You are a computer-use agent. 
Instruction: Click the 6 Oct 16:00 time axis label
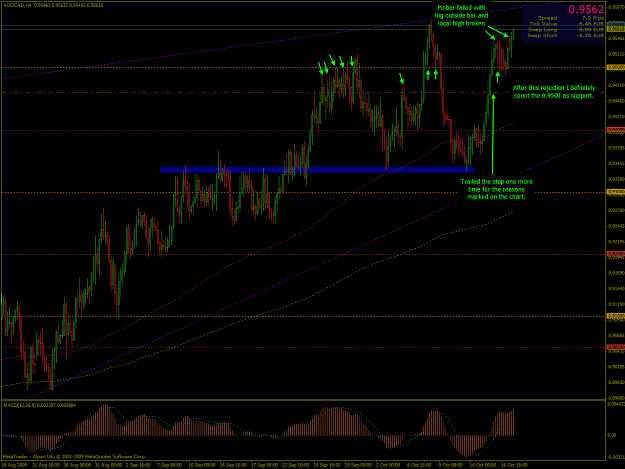pyautogui.click(x=419, y=465)
